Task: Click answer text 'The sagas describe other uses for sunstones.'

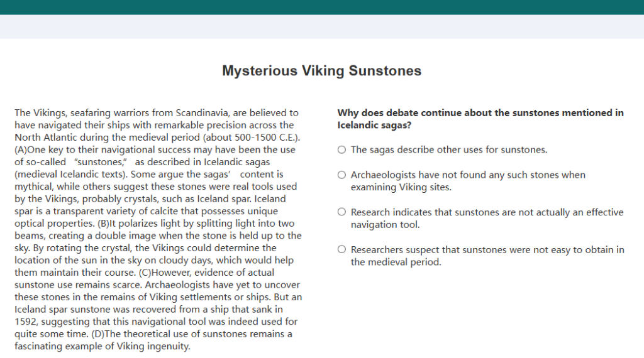Action: [449, 149]
